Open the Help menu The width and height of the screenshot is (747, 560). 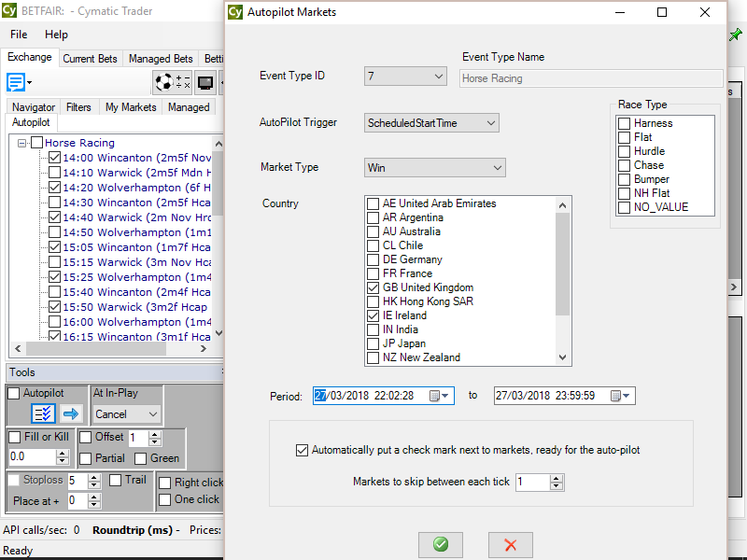click(56, 35)
